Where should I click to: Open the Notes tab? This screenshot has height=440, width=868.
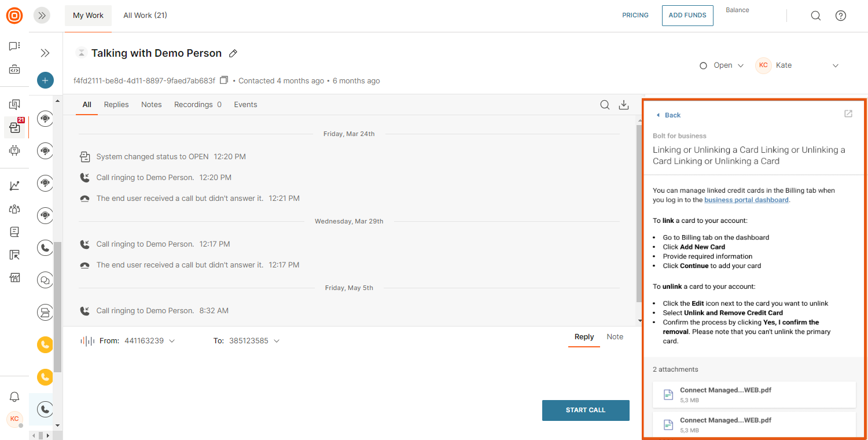point(152,105)
